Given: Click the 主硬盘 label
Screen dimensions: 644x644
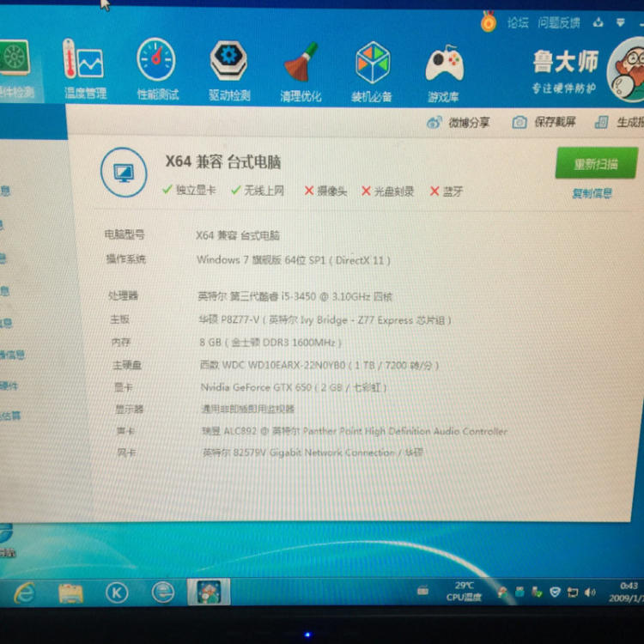Looking at the screenshot, I should click(x=127, y=365).
